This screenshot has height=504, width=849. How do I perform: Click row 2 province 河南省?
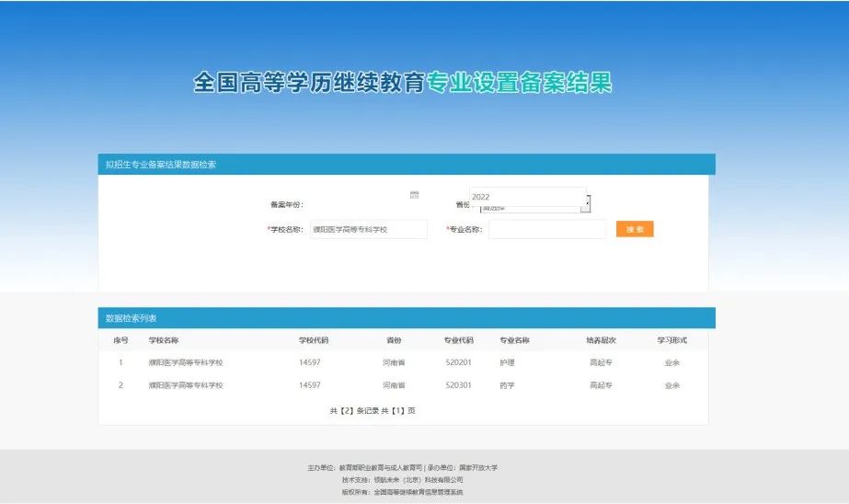pyautogui.click(x=394, y=385)
